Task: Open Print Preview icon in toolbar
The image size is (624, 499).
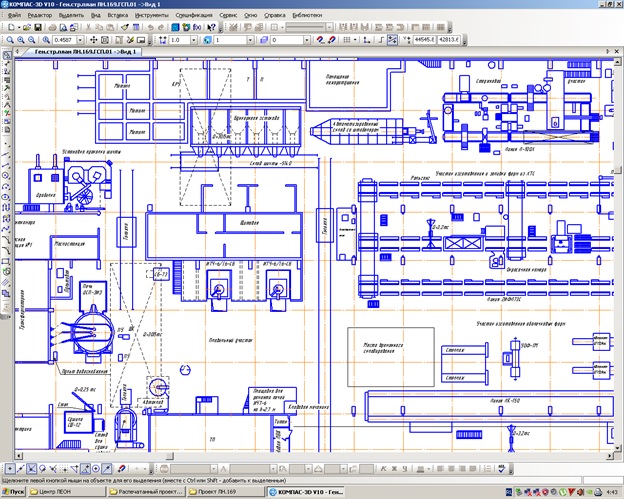Action: (x=63, y=27)
